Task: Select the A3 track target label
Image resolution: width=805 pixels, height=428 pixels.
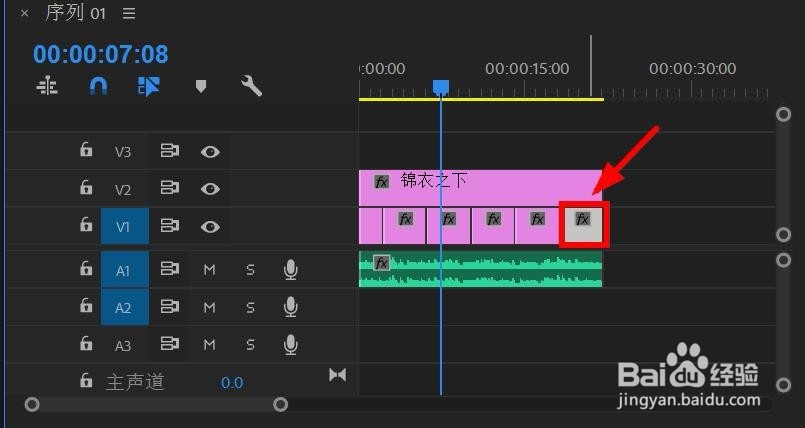Action: [x=123, y=345]
